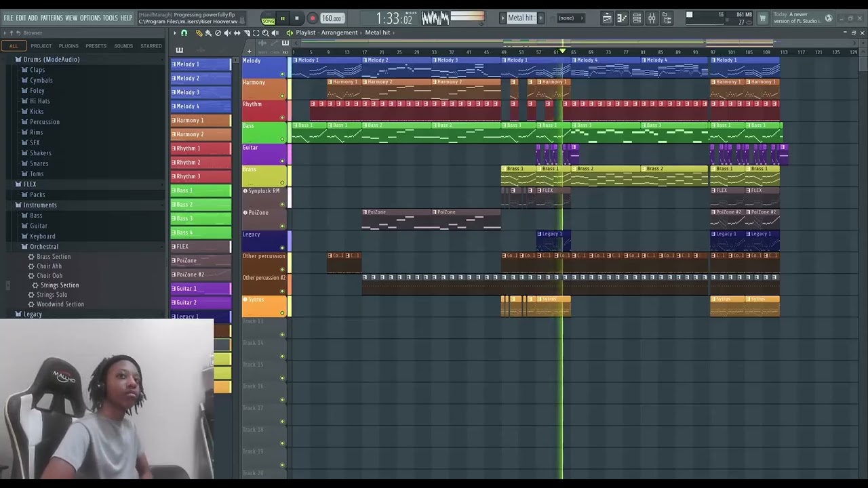Screen dimensions: 868x488
Task: Switch browser to STARRED tab
Action: [x=151, y=46]
